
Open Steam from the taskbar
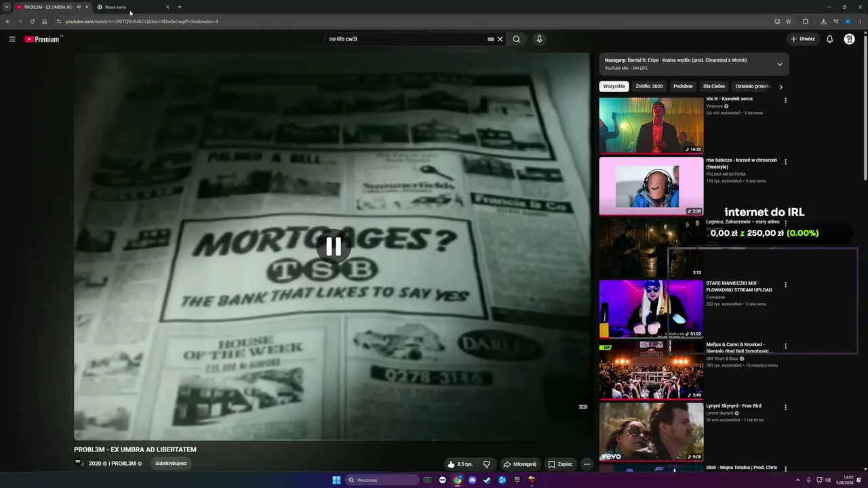pos(488,480)
